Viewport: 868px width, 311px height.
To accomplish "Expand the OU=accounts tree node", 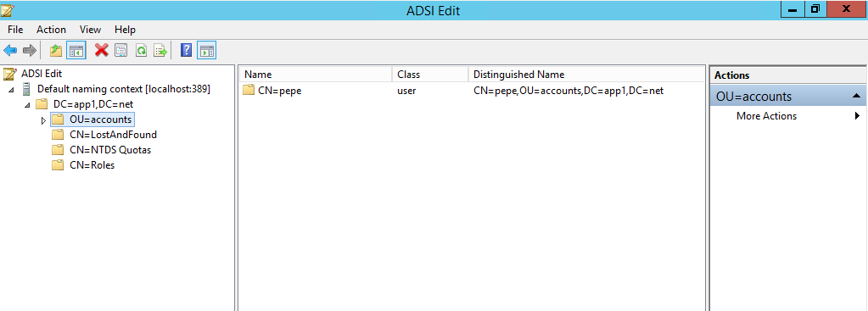I will (43, 119).
